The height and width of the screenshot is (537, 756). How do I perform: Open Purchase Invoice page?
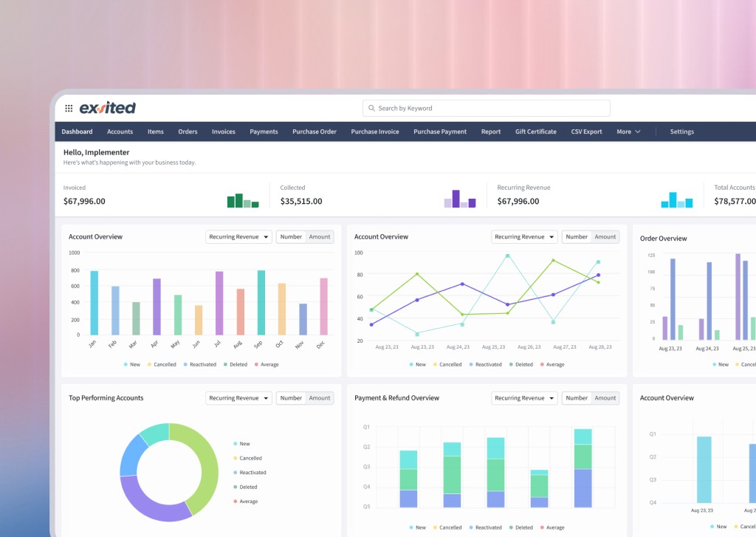(374, 131)
